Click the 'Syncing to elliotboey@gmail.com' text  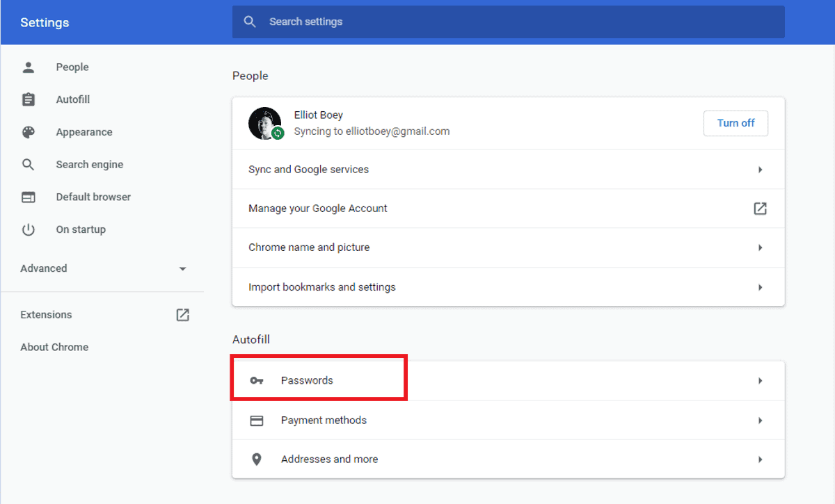click(x=372, y=131)
